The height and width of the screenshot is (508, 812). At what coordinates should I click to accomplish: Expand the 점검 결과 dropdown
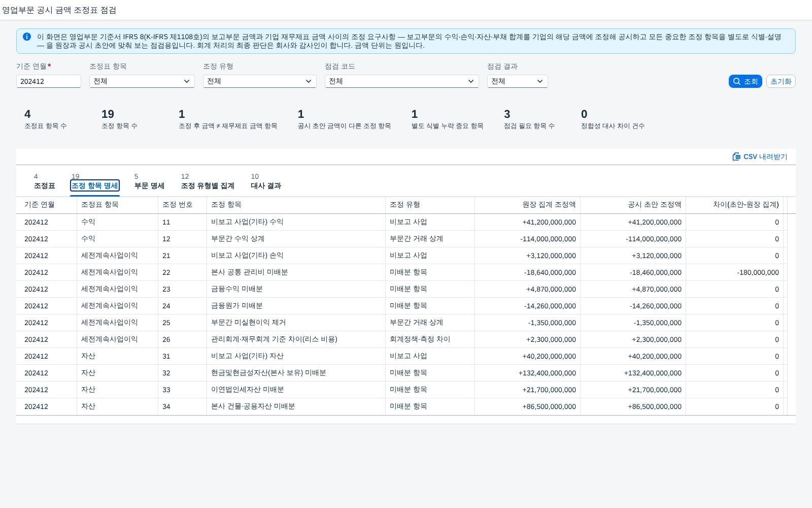point(518,81)
